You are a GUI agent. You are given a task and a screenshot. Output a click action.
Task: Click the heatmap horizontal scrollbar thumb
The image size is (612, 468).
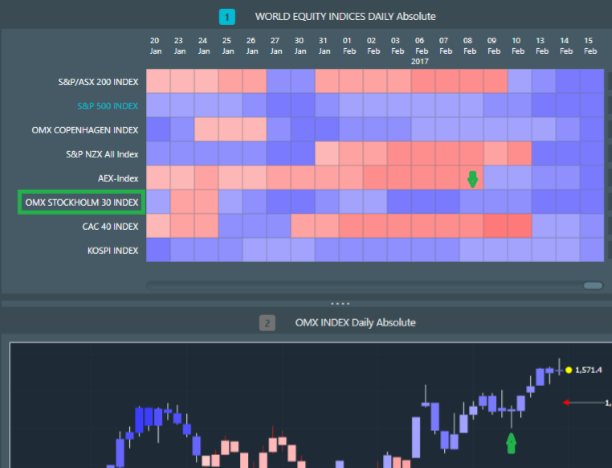[593, 286]
